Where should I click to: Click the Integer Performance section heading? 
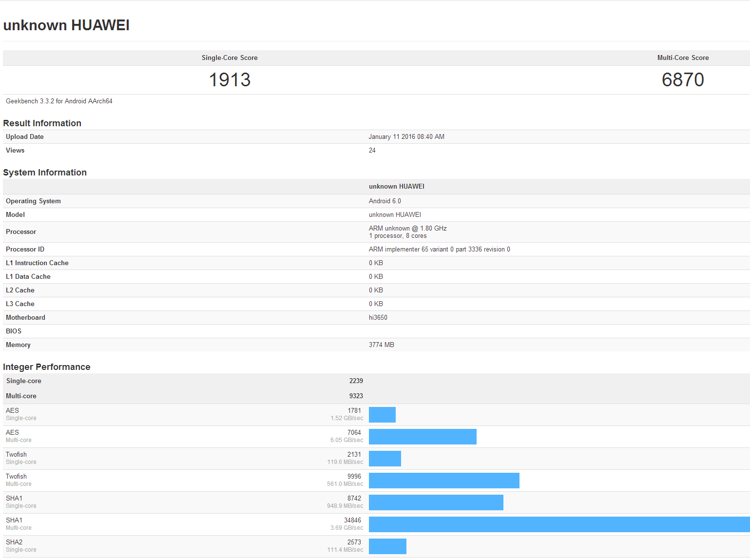pos(47,367)
